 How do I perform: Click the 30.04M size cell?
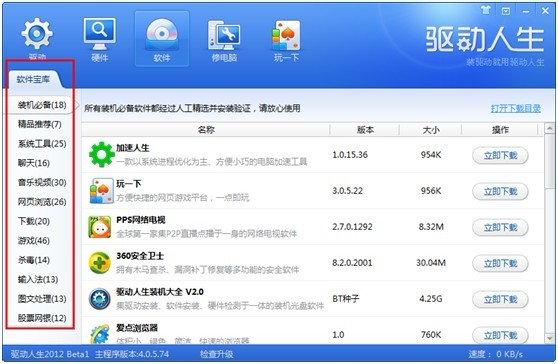coord(431,263)
